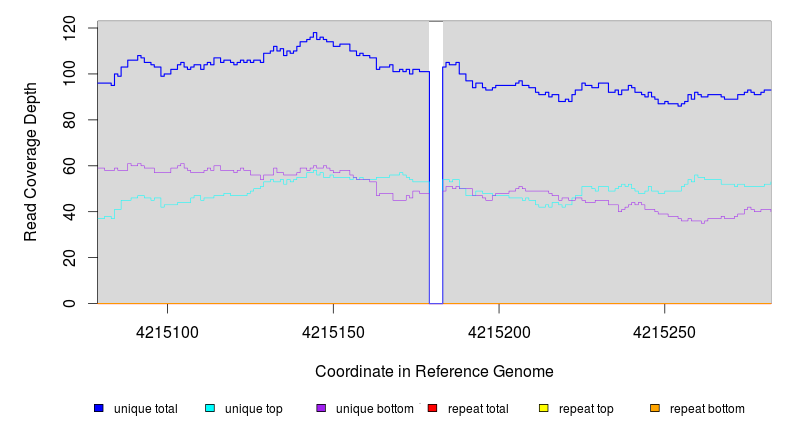Screen dimensions: 792x432
Task: Click the orange repeat bottom legend swatch
Action: point(655,408)
